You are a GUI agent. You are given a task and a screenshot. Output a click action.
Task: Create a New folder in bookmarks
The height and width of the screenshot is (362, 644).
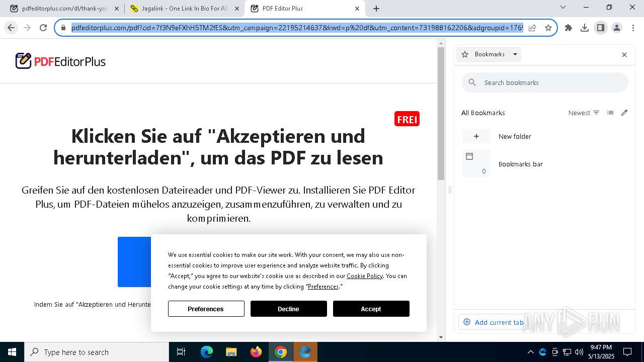click(545, 136)
